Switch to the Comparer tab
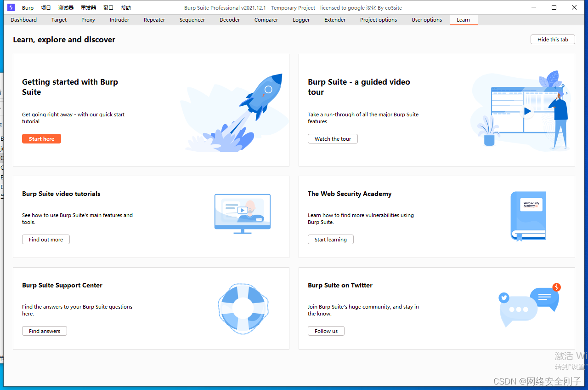 [266, 20]
